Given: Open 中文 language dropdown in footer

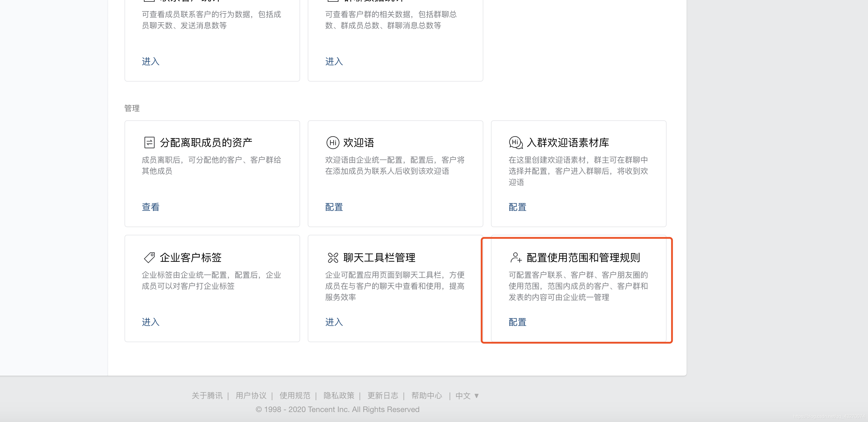Looking at the screenshot, I should point(466,395).
